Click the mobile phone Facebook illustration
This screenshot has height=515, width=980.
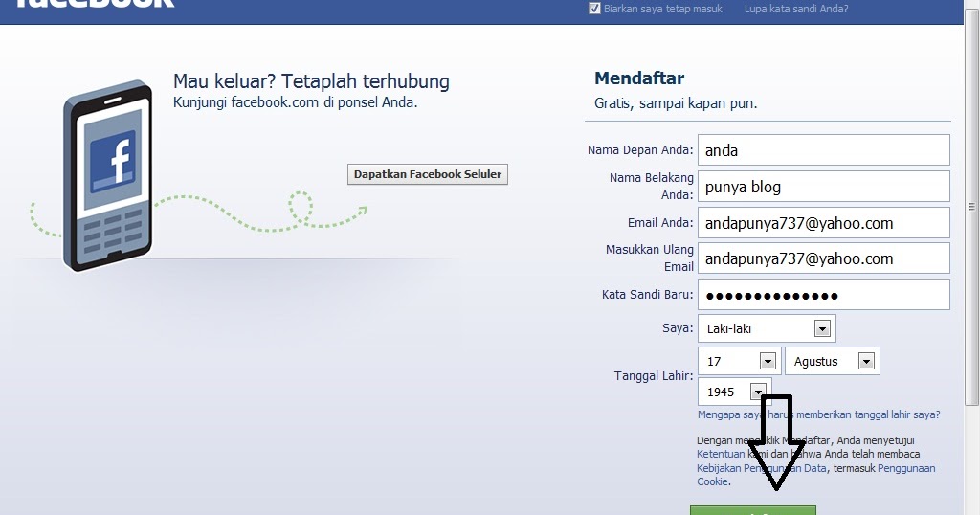(108, 175)
